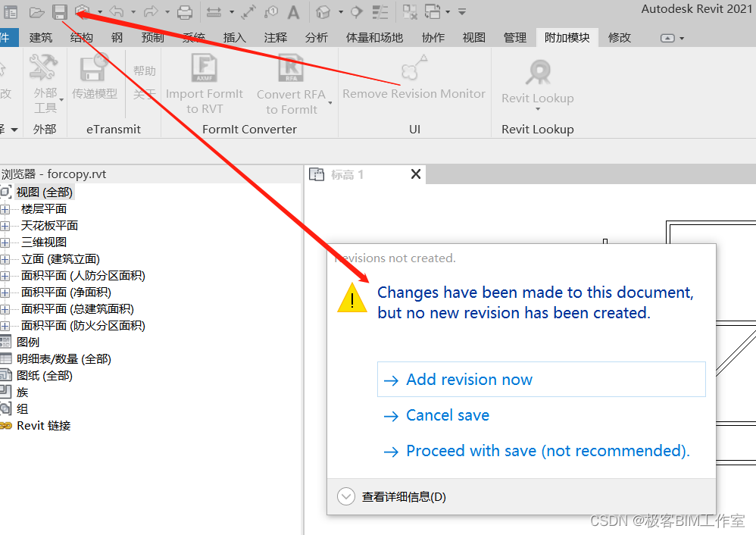The height and width of the screenshot is (535, 756).
Task: Open the Measure tool dropdown arrow
Action: pyautogui.click(x=232, y=11)
